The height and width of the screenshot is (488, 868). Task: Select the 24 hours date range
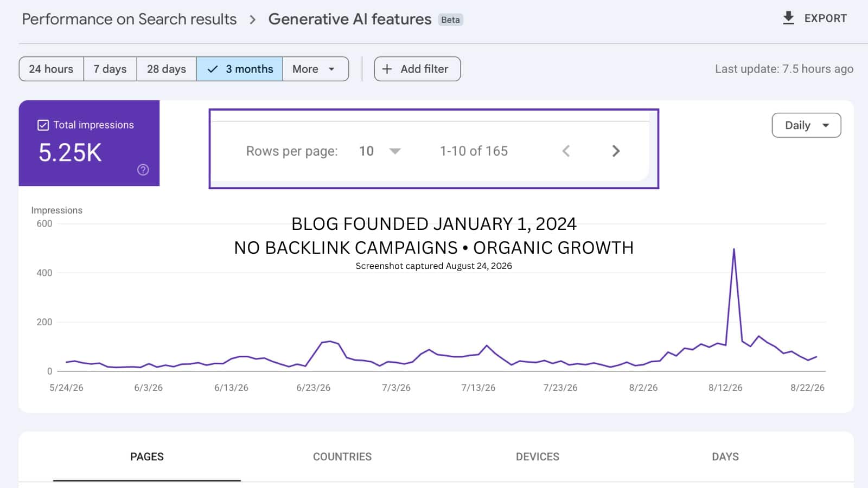[x=51, y=69]
